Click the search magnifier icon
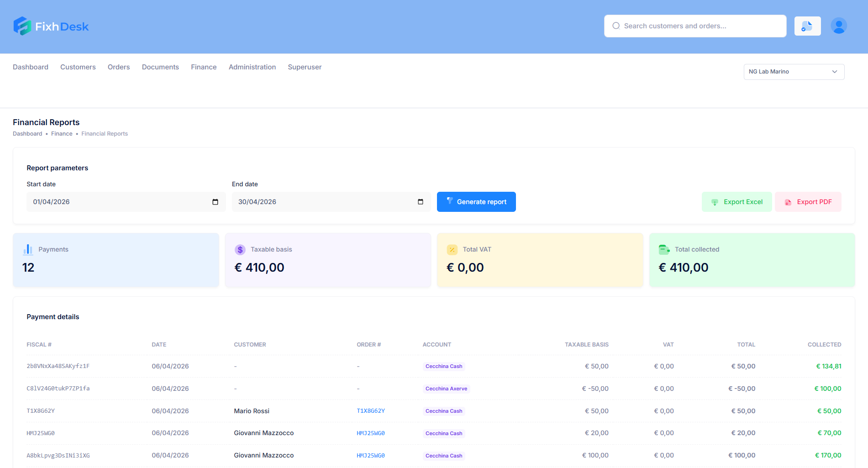Viewport: 868px width, 468px height. tap(616, 26)
